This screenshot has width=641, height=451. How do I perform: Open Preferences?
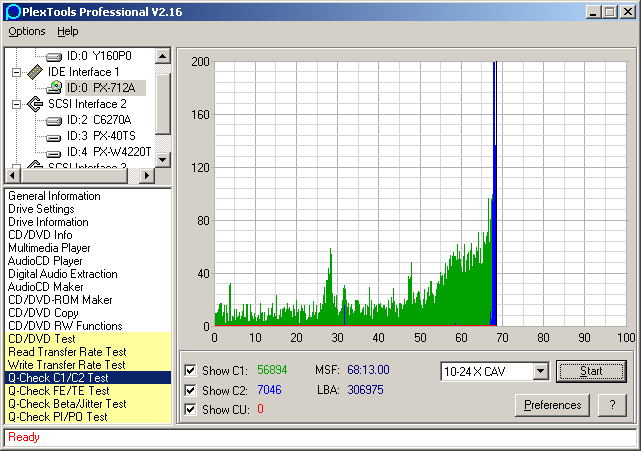point(552,405)
